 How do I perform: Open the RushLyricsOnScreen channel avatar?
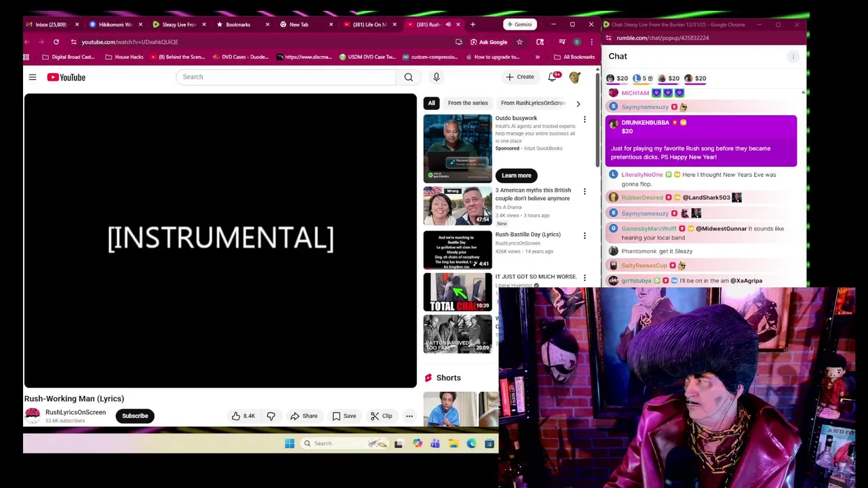(x=32, y=416)
